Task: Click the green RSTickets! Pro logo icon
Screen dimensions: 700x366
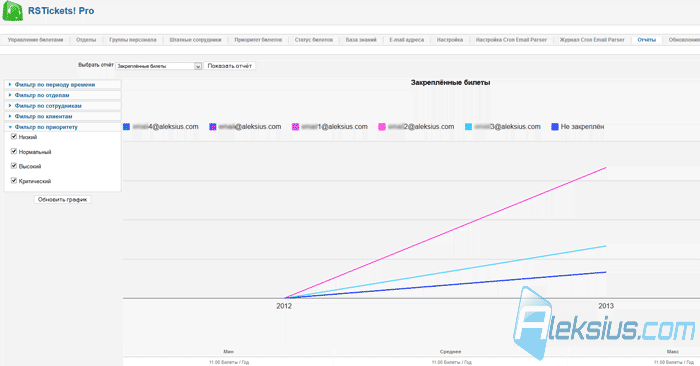Action: coord(12,11)
